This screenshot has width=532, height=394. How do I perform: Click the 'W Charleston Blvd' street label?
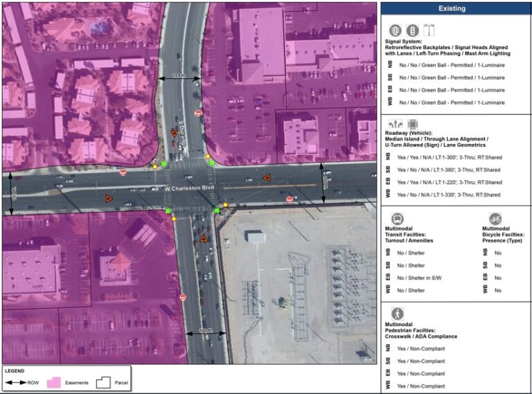point(189,188)
